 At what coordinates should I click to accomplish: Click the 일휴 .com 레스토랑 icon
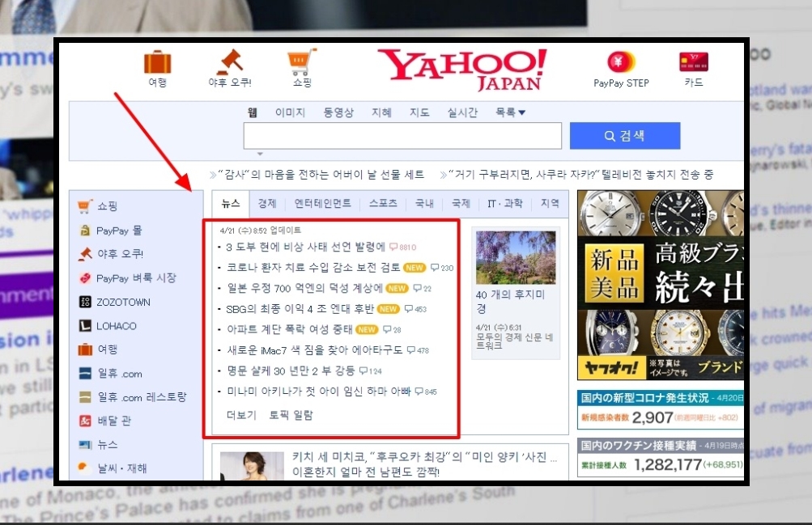85,397
